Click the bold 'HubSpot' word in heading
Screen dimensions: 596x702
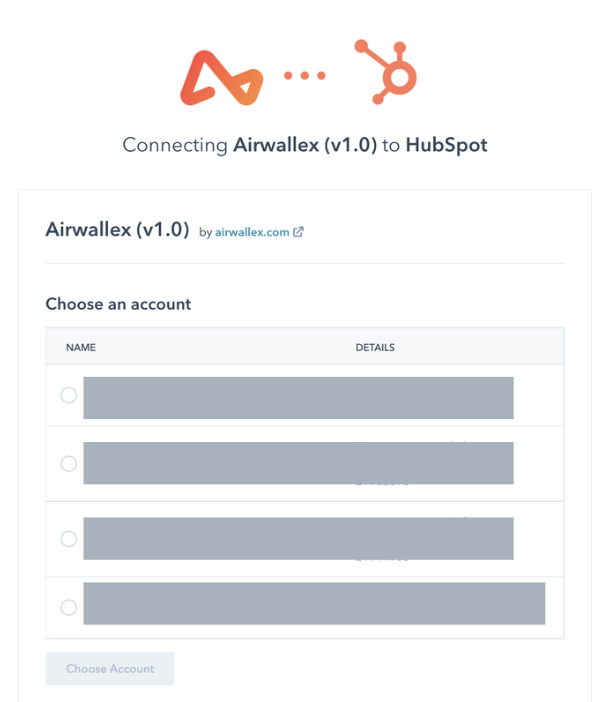tap(446, 145)
